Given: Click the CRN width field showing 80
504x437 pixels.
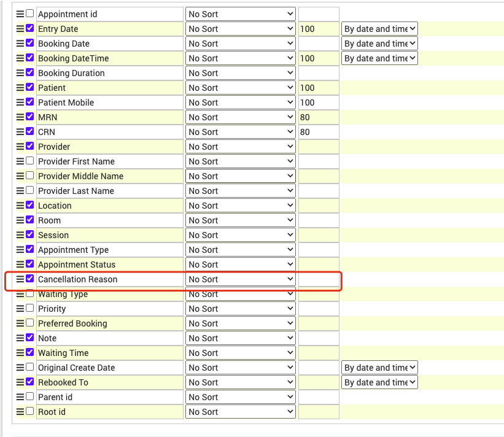Looking at the screenshot, I should click(319, 132).
